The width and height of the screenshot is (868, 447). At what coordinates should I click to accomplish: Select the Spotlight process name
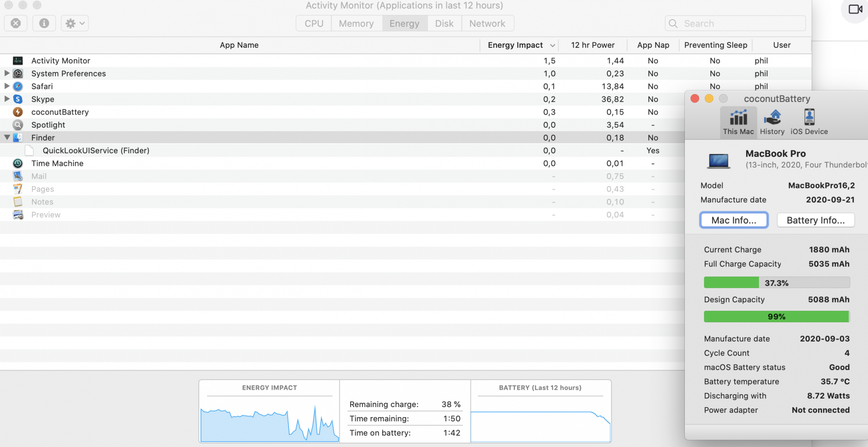tap(48, 125)
